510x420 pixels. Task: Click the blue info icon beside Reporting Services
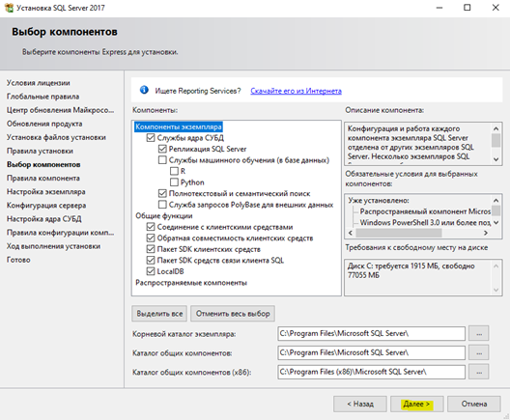pos(144,90)
